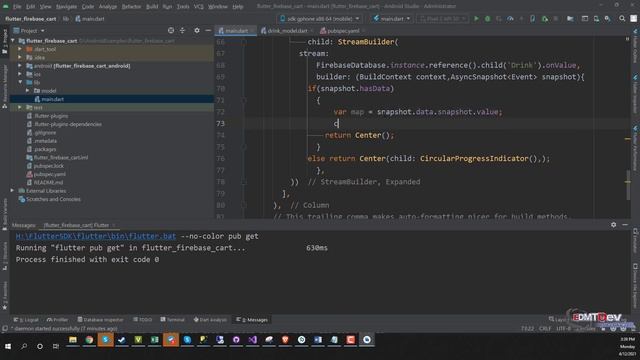Viewport: 640px width, 360px height.
Task: Open the Dart Analysis tool window
Action: pos(210,320)
